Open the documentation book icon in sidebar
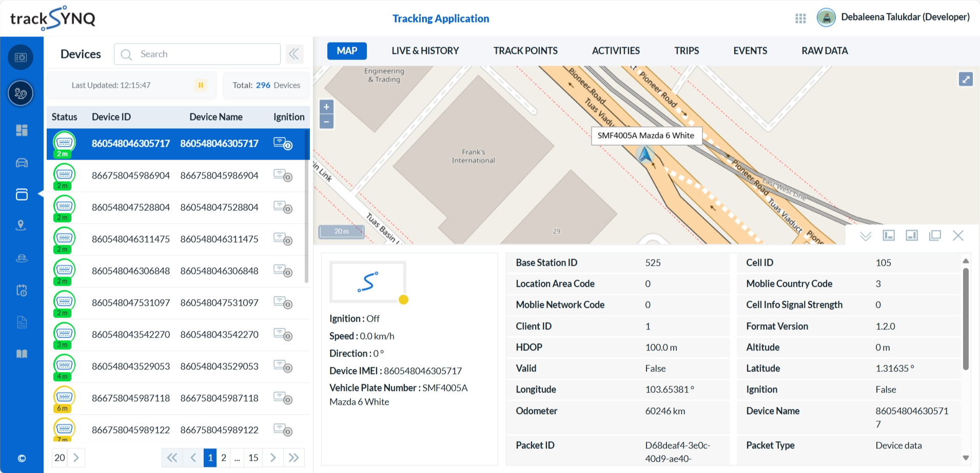The width and height of the screenshot is (980, 473). (21, 354)
